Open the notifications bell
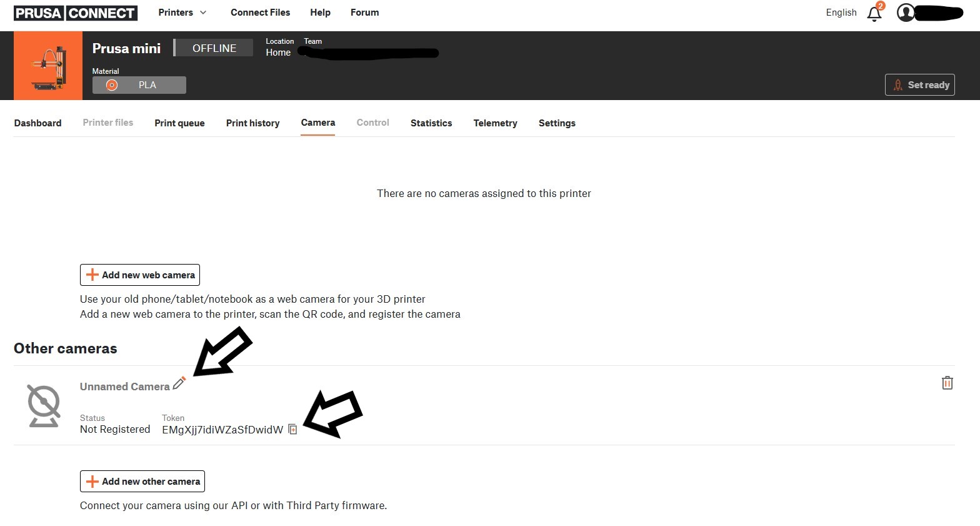Screen dimensions: 980x526 coord(874,14)
